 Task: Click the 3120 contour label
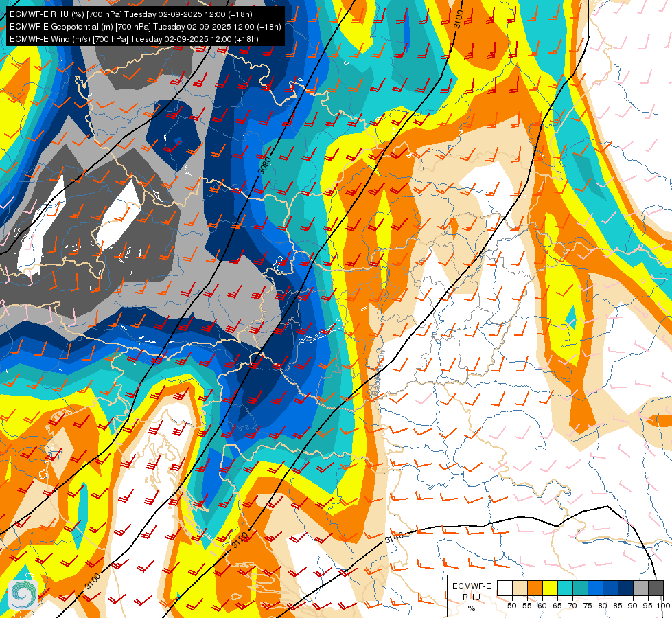(240, 540)
